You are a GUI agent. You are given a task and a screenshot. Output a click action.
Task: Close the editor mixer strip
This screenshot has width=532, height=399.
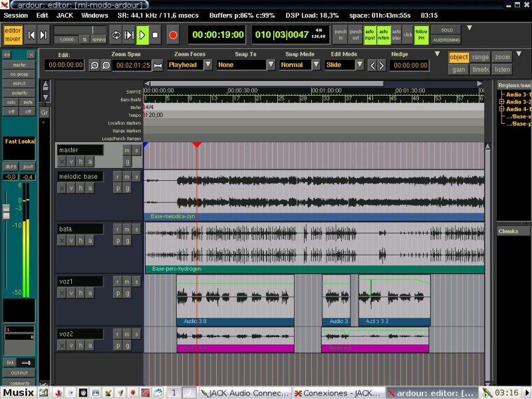pos(31,55)
